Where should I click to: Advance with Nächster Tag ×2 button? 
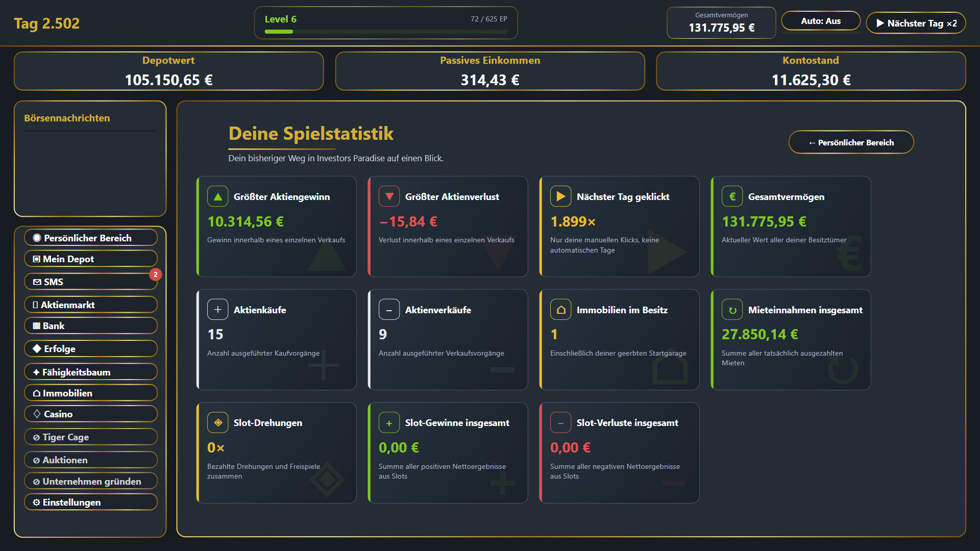tap(916, 23)
